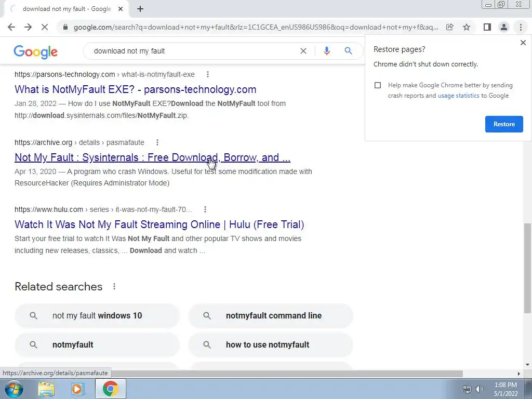Open a new tab with the plus icon
The image size is (532, 399).
[140, 9]
